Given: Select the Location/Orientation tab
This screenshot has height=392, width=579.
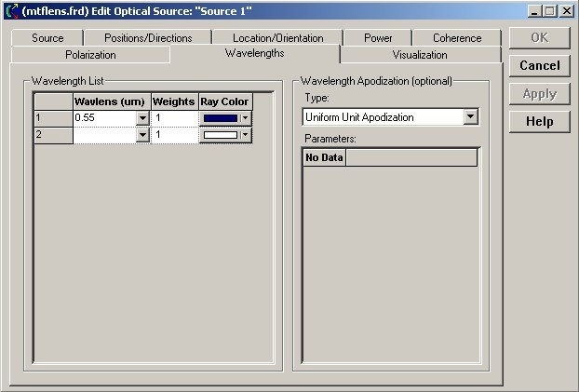Looking at the screenshot, I should tap(277, 38).
